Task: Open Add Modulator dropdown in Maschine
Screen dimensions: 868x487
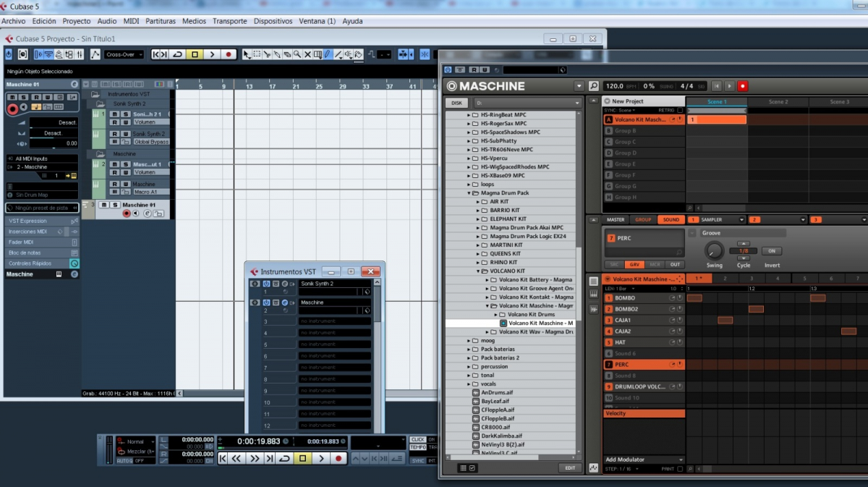Action: pyautogui.click(x=644, y=460)
